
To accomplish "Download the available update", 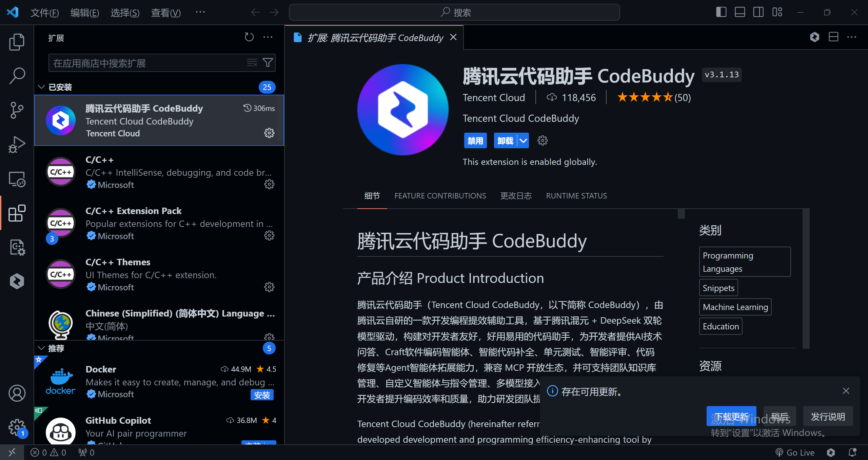I will tap(731, 416).
